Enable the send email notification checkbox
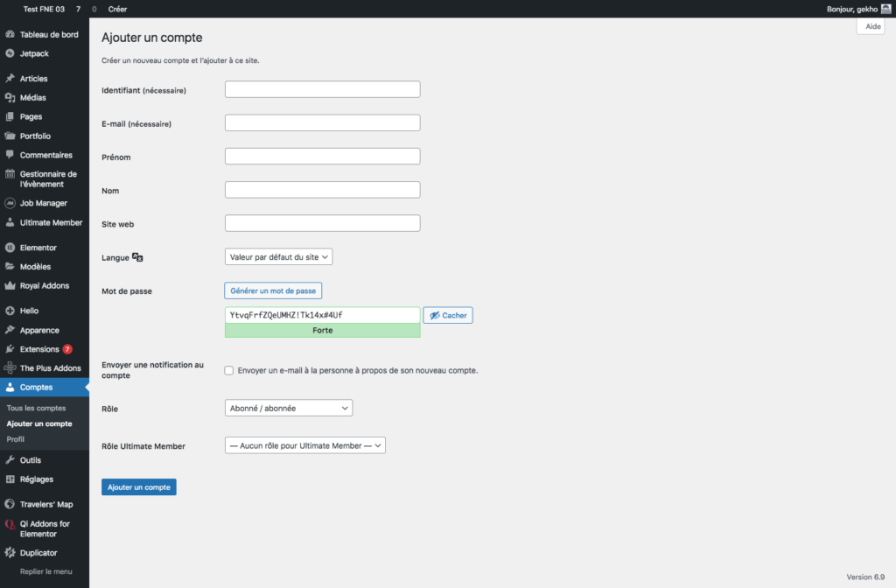This screenshot has width=896, height=588. coord(229,370)
